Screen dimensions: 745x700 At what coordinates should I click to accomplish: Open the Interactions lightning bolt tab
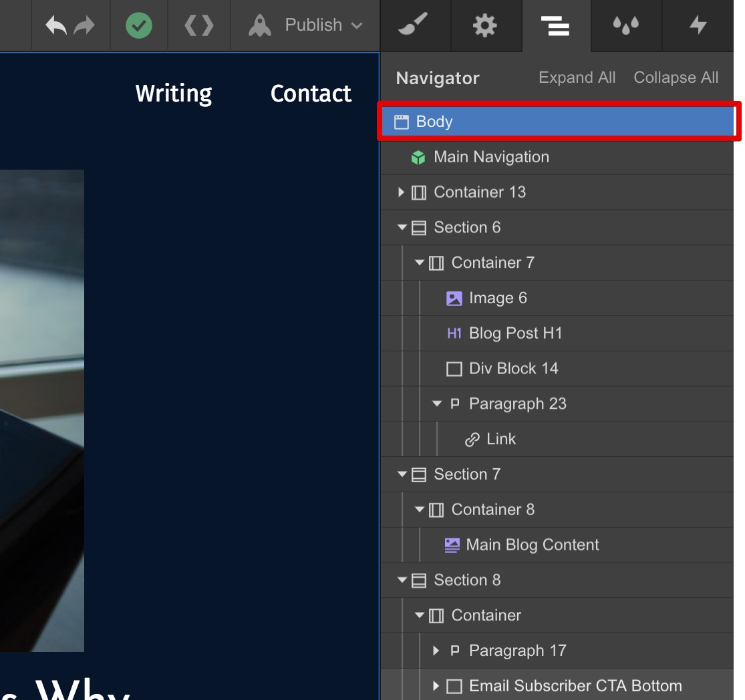pos(698,25)
